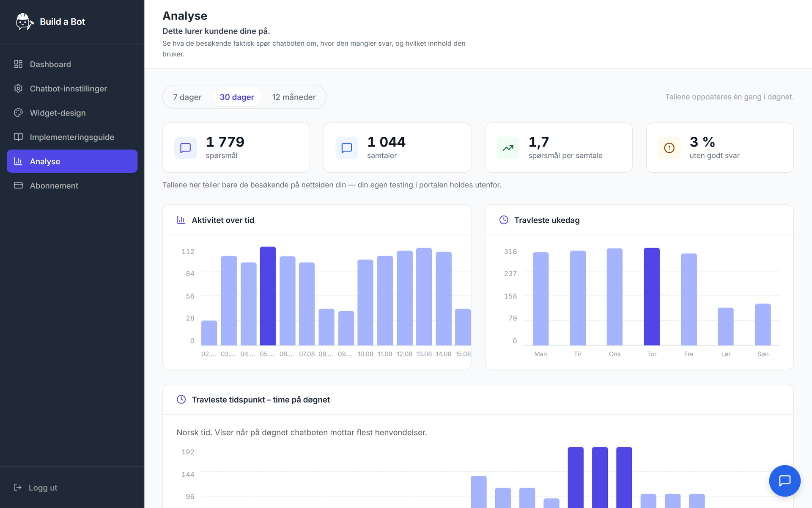Click the 1 779 spørsmål value
The width and height of the screenshot is (812, 508).
click(x=225, y=142)
